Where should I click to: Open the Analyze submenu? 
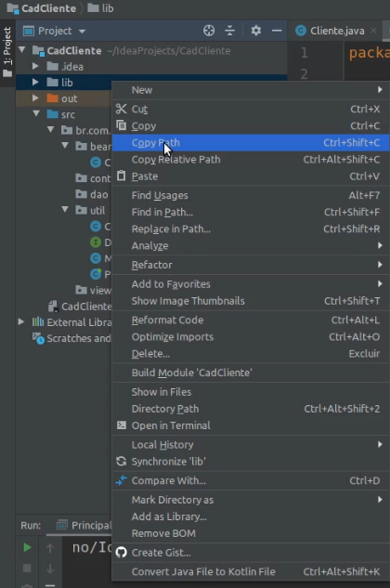click(x=251, y=246)
